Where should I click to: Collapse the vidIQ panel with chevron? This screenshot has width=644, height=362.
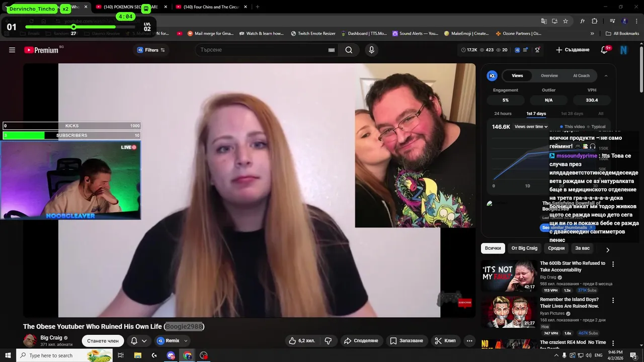tap(606, 75)
